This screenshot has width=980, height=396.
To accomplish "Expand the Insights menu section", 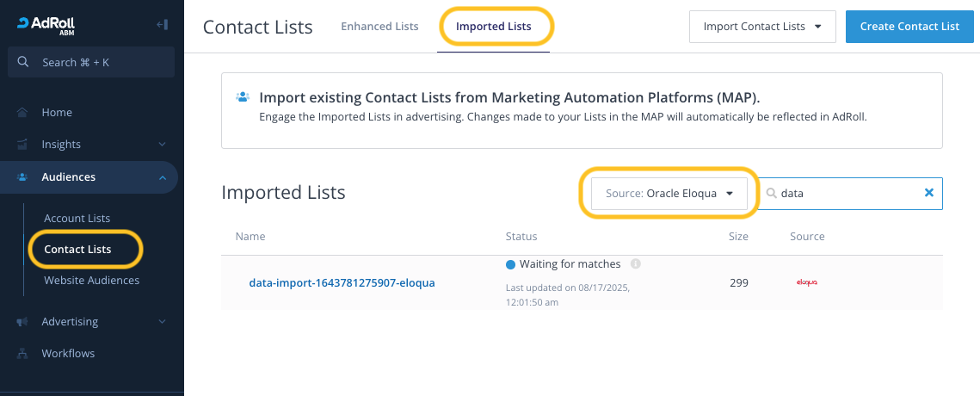I will coord(163,145).
